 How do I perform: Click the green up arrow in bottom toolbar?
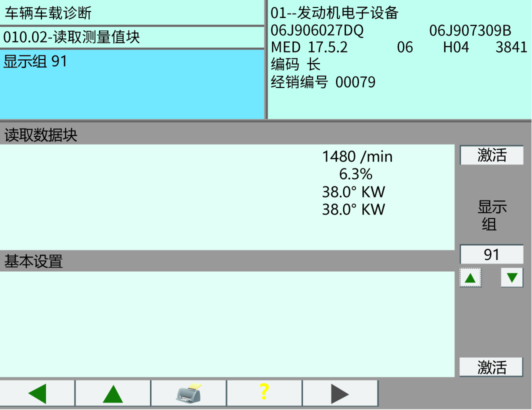112,393
